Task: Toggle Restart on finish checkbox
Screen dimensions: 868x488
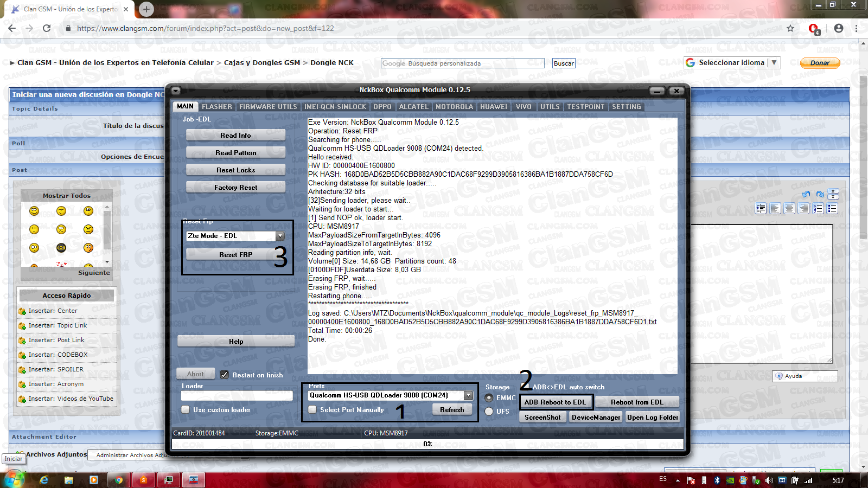Action: coord(224,374)
